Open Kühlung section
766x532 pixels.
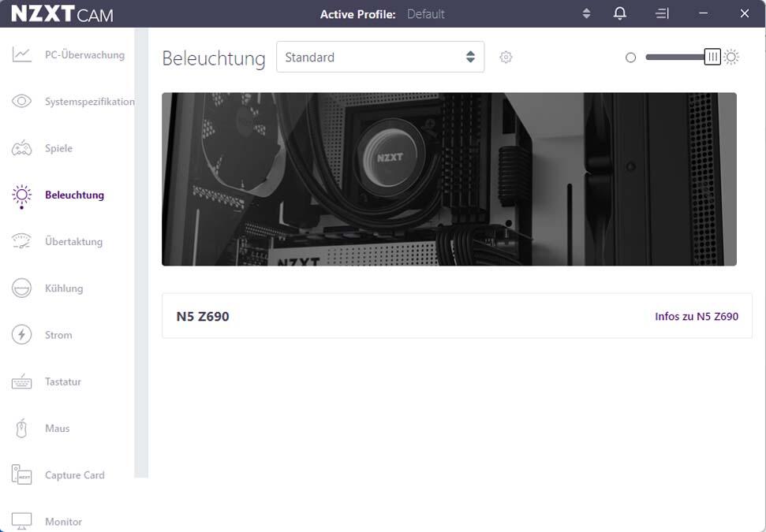tap(64, 288)
